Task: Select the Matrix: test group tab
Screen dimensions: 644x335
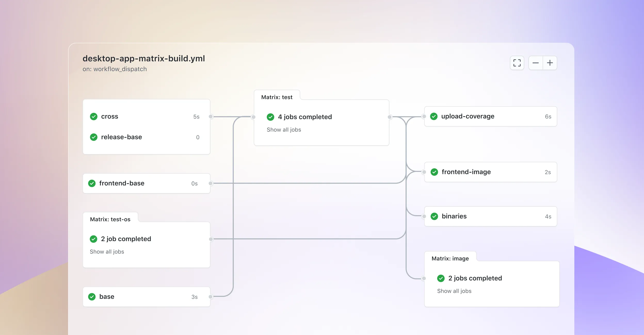Action: coord(277,97)
